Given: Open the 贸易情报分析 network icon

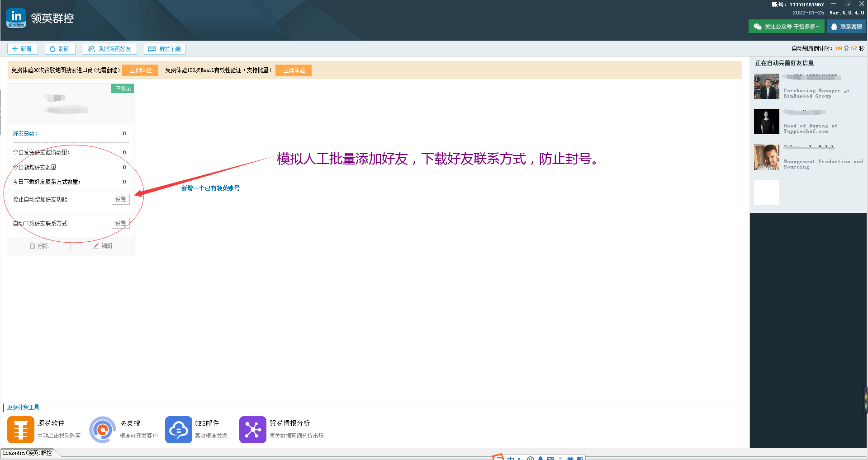Looking at the screenshot, I should coord(252,429).
